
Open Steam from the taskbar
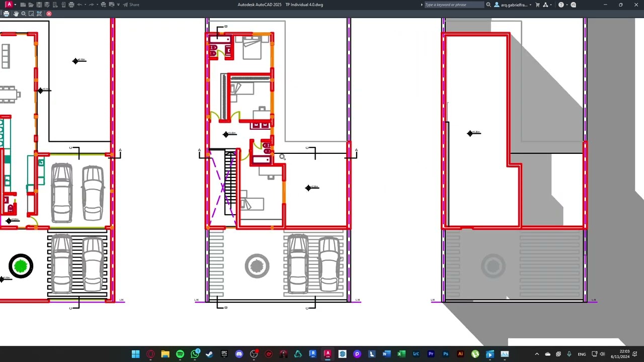[x=209, y=354]
